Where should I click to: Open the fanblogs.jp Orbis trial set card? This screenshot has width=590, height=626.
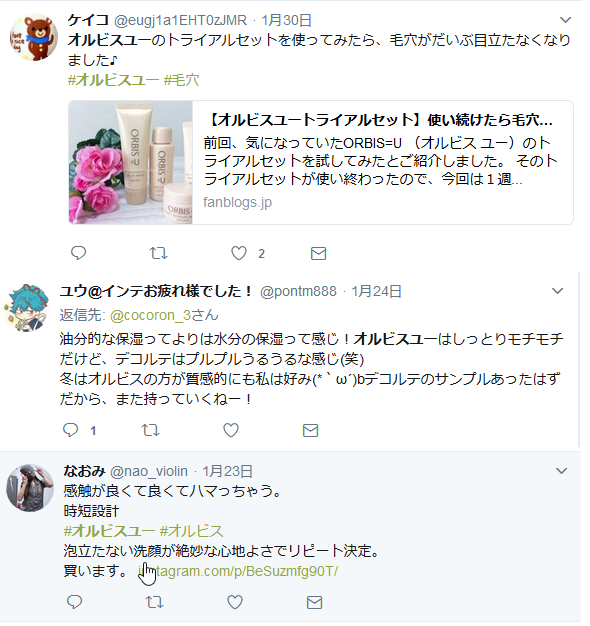pos(321,162)
